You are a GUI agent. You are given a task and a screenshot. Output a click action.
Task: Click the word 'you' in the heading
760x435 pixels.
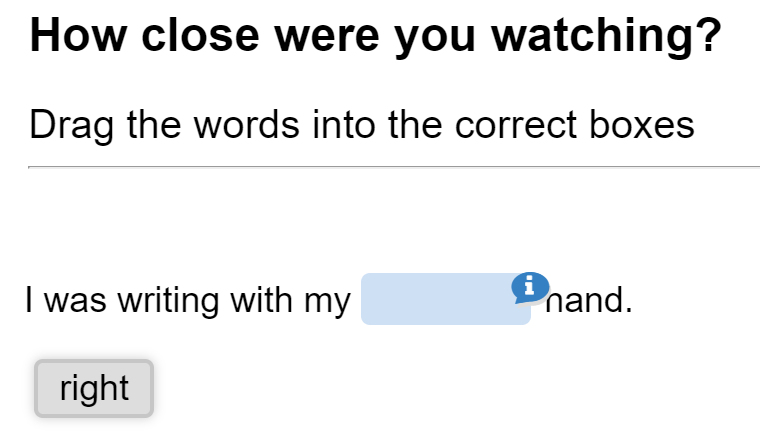tap(434, 40)
